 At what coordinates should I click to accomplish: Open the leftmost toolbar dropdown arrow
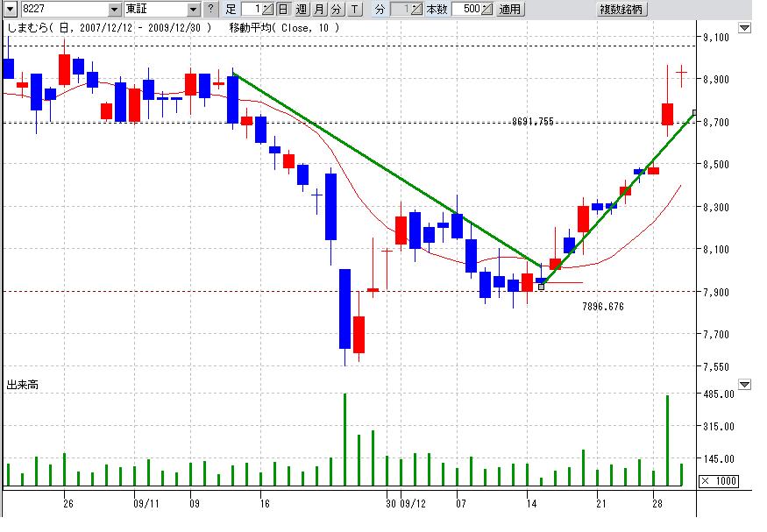8,10
